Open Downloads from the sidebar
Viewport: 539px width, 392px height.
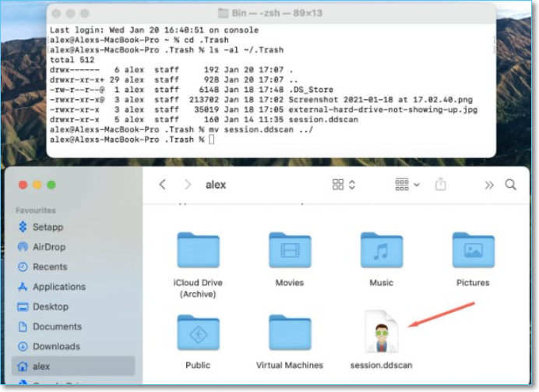[x=56, y=346]
